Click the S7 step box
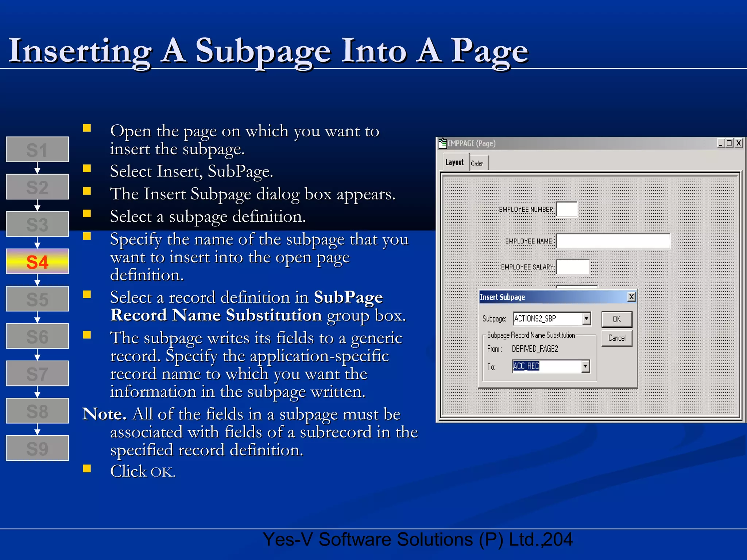 pos(37,373)
